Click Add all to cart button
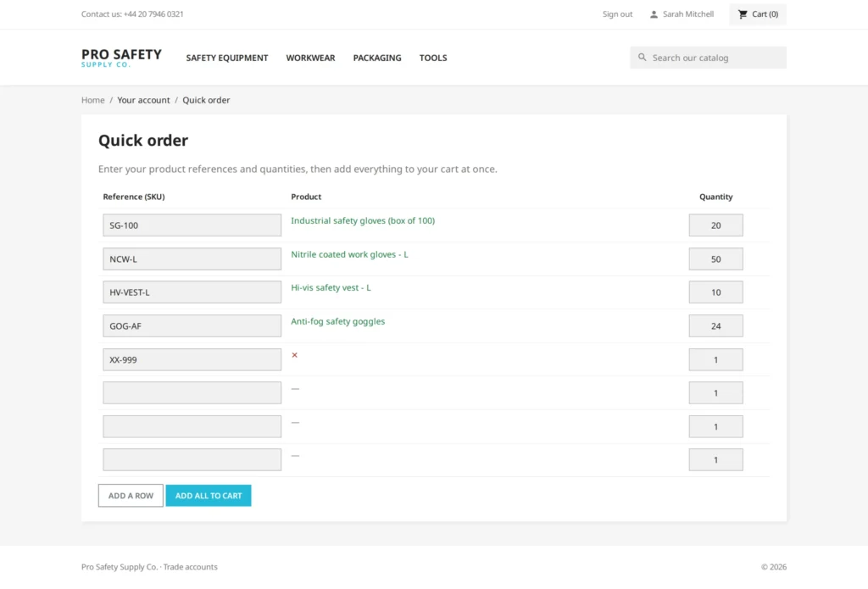868x589 pixels. [x=209, y=496]
